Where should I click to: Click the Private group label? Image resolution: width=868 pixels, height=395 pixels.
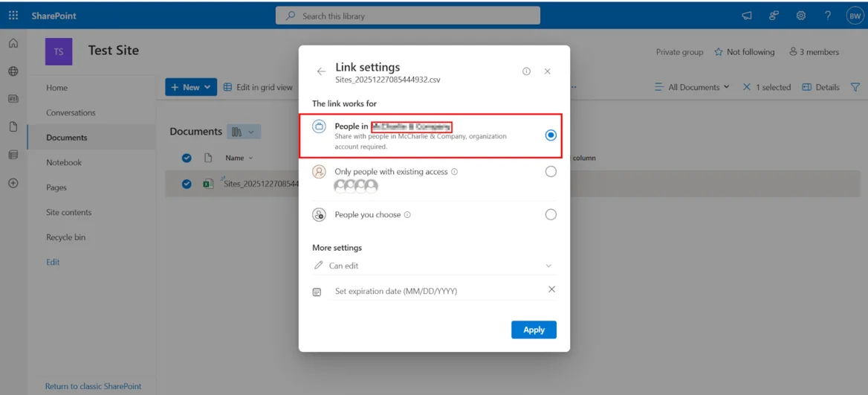pyautogui.click(x=679, y=52)
